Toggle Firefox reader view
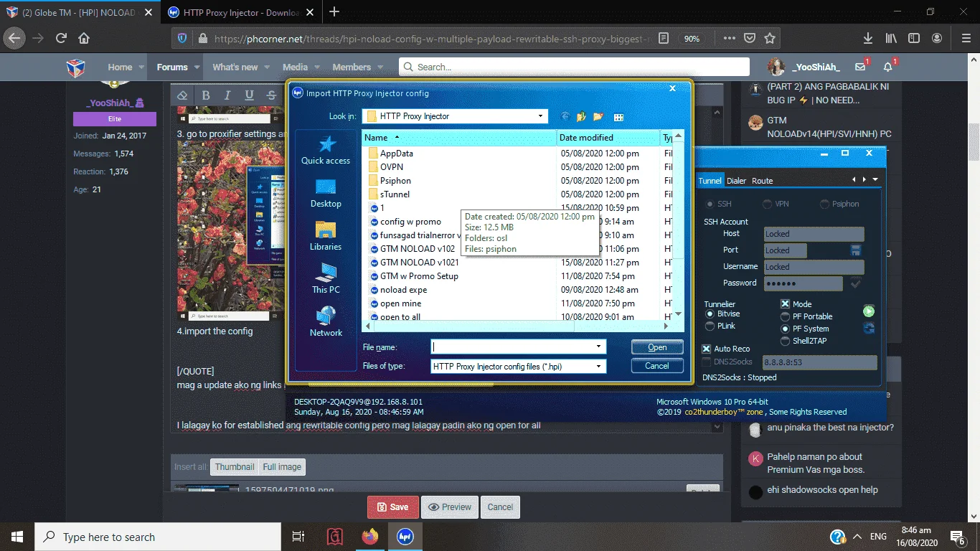Viewport: 980px width, 551px height. [664, 38]
